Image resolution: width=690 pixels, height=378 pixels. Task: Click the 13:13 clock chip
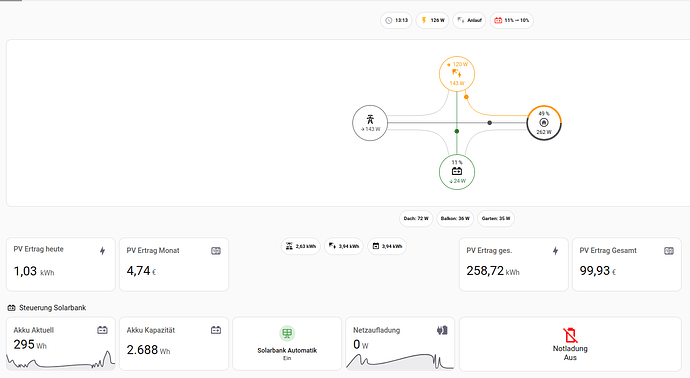[x=396, y=20]
